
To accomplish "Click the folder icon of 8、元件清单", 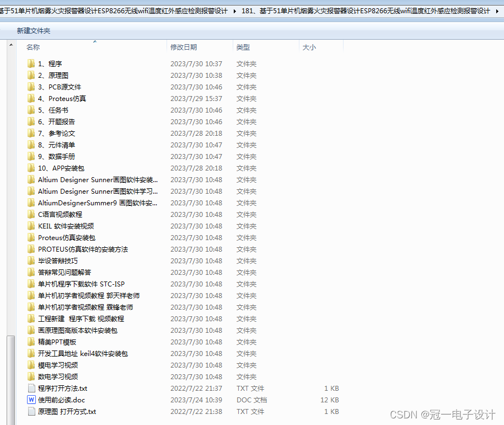I will point(31,145).
